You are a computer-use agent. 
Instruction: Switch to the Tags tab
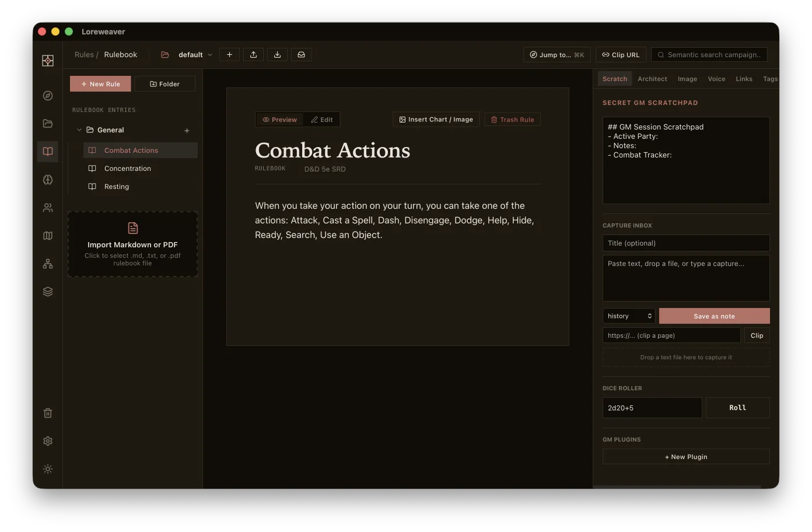(x=770, y=79)
